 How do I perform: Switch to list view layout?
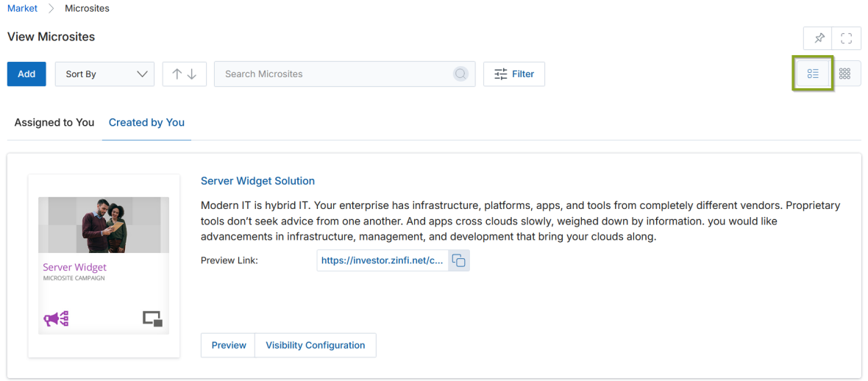[x=813, y=74]
